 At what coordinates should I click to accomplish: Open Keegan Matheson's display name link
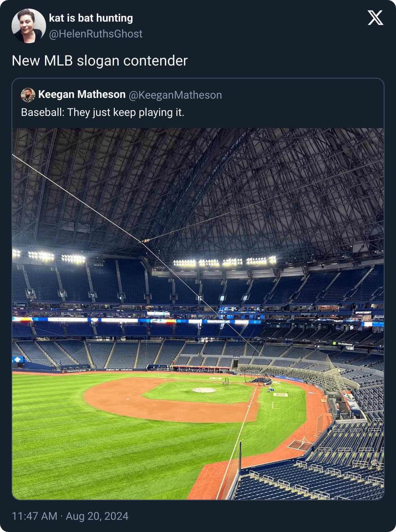(82, 94)
